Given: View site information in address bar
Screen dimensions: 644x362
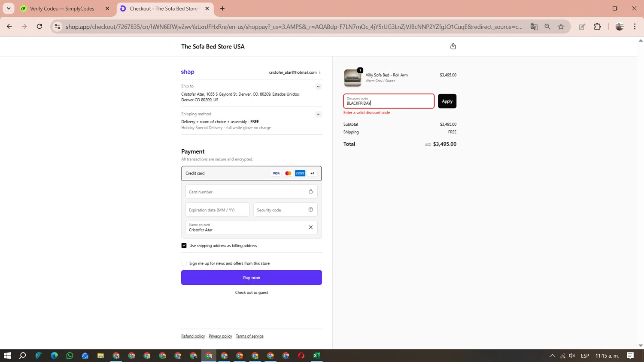Looking at the screenshot, I should [x=57, y=27].
